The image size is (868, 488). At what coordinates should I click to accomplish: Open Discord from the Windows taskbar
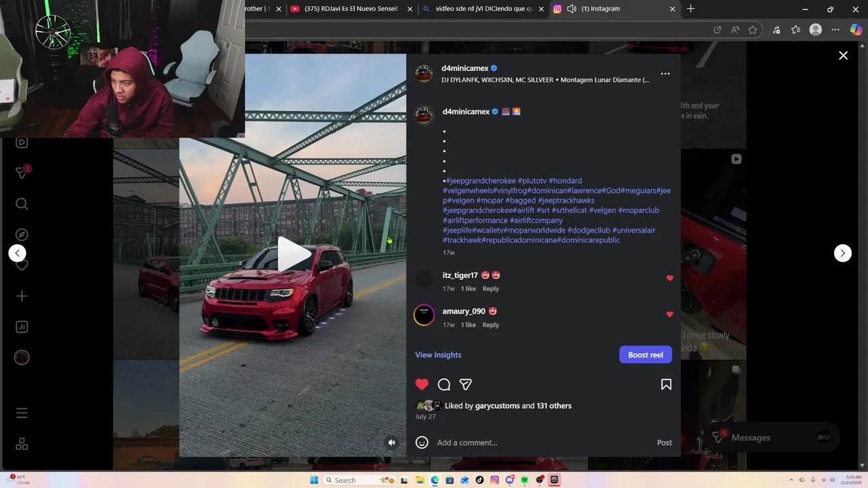tap(509, 480)
